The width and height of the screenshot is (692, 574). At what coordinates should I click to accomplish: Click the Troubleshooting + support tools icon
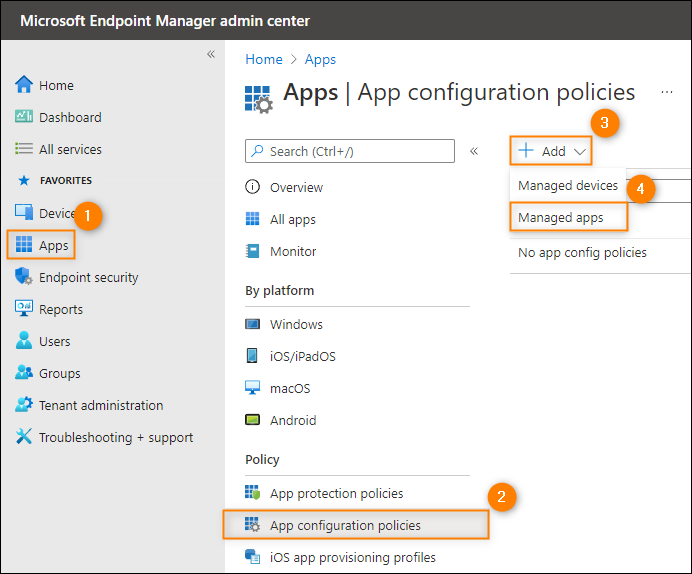click(x=24, y=436)
